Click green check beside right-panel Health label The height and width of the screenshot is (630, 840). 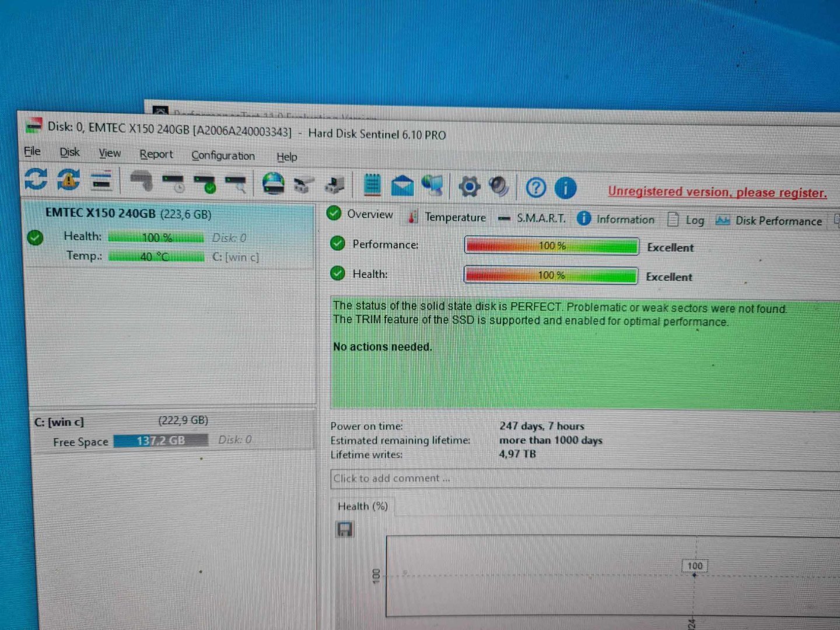338,272
